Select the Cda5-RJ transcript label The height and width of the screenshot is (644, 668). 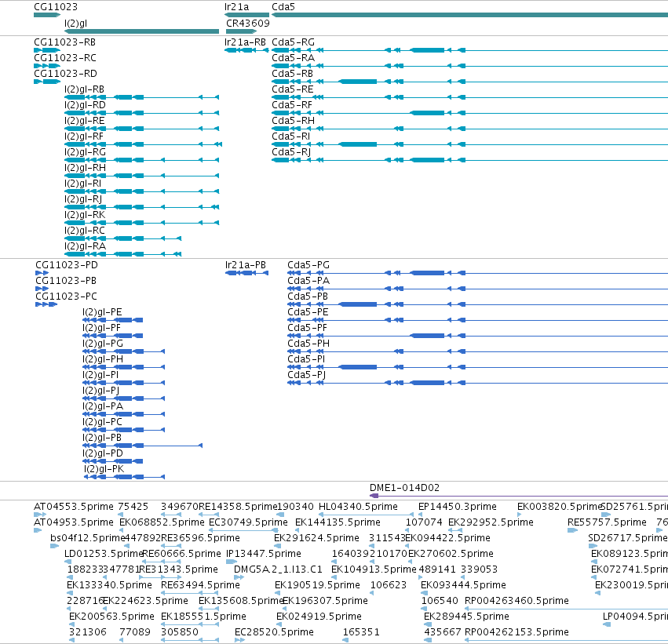coord(291,152)
